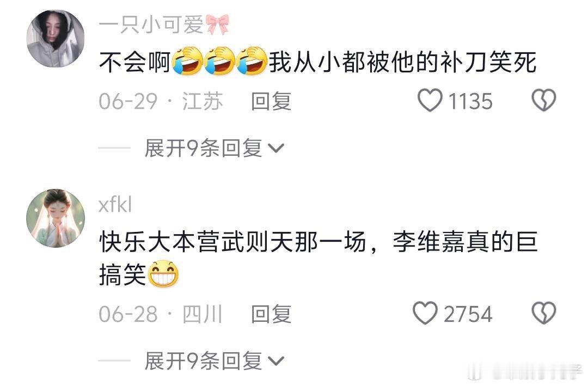Reply to xfkl via 回复

pyautogui.click(x=271, y=314)
